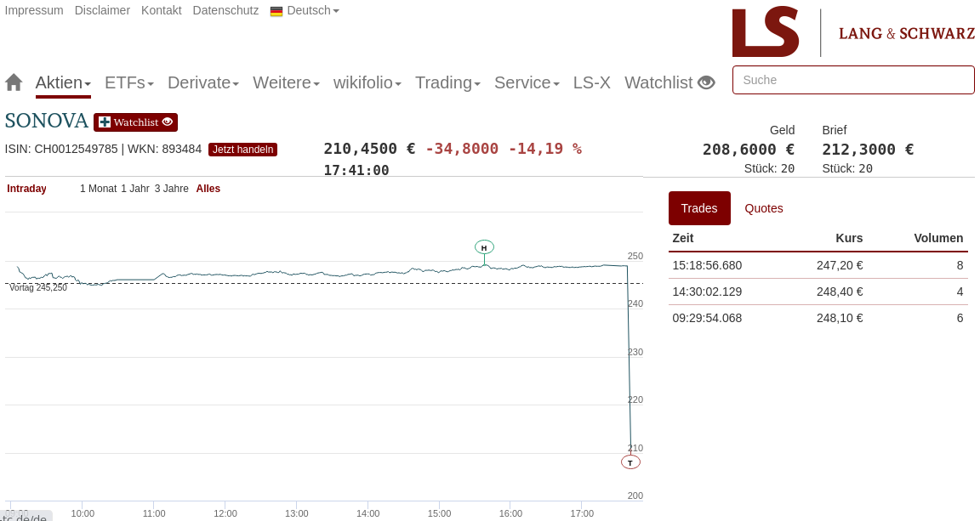Viewport: 980px width, 521px height.
Task: Click the H high marker on chart
Action: [484, 247]
